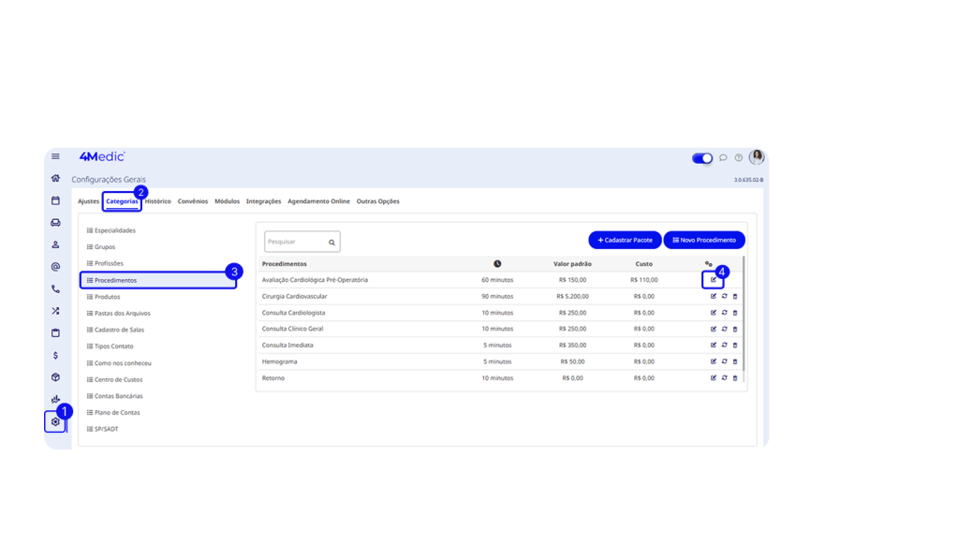Screen dimensions: 959x560
Task: Open the dollar sign financial icon
Action: point(55,355)
